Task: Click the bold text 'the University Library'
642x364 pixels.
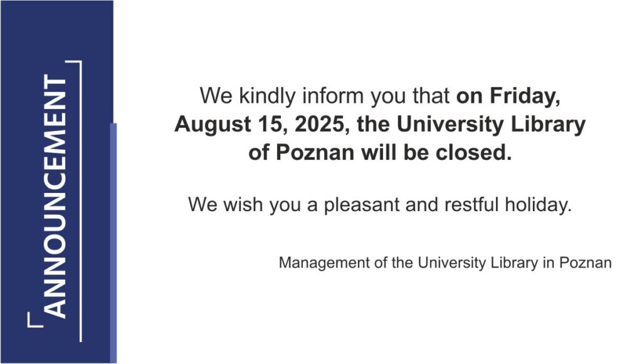Action: coord(471,125)
